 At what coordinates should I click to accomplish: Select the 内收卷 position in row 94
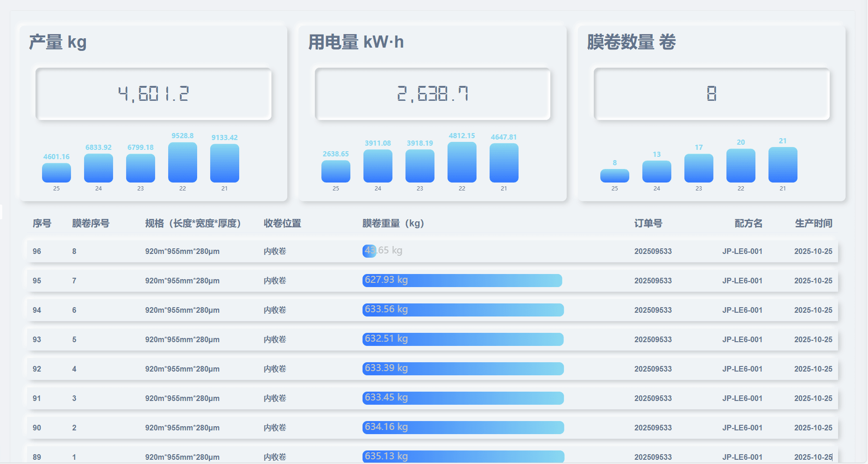(274, 309)
